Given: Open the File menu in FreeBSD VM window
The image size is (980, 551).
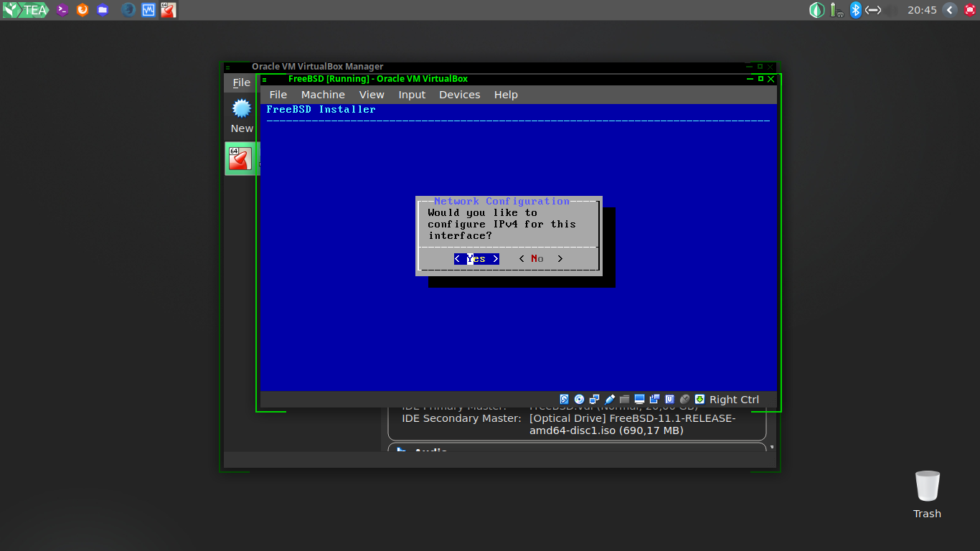Looking at the screenshot, I should (278, 95).
